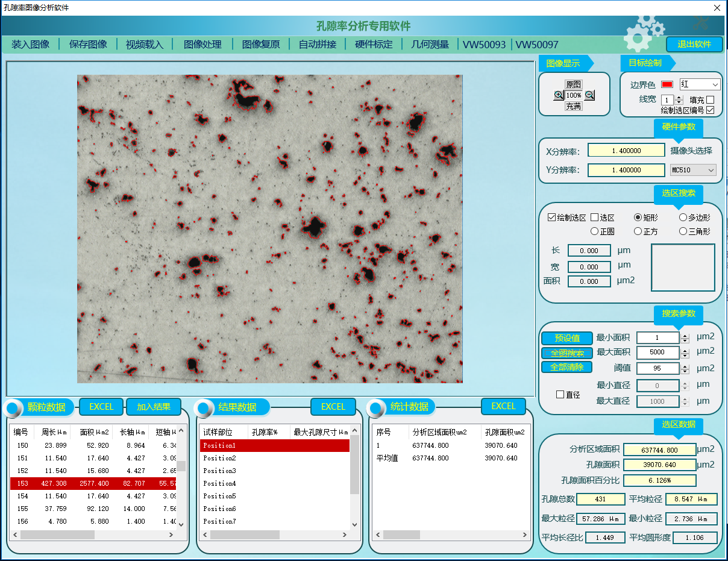Toggle the 绘制选区编号 checkbox
Image resolution: width=728 pixels, height=561 pixels.
pos(710,110)
